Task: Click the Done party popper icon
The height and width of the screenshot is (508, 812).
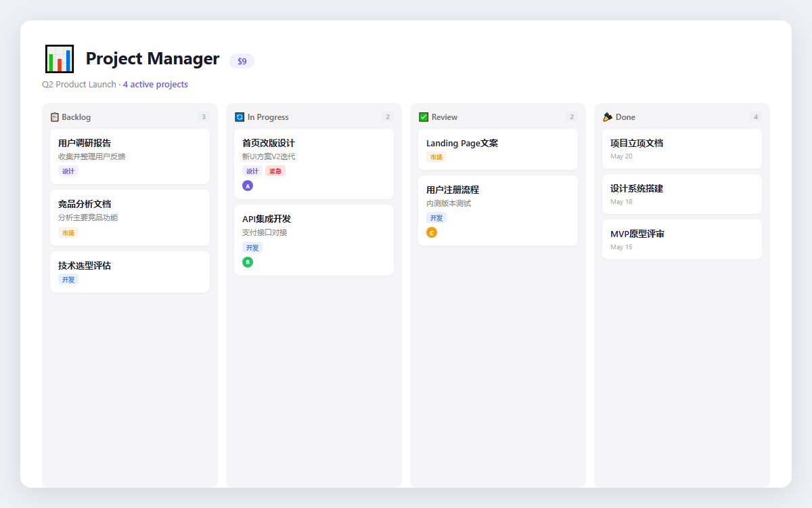Action: coord(608,117)
